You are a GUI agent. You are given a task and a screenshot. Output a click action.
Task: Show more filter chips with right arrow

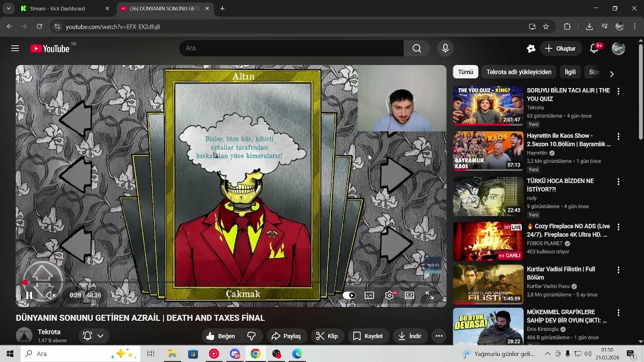point(612,73)
